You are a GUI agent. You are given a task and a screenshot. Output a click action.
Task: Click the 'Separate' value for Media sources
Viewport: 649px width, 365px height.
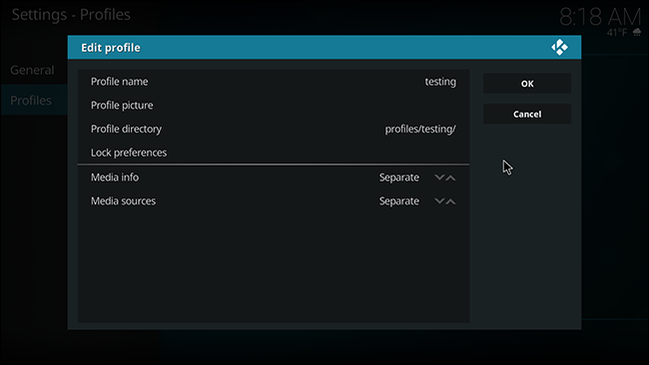399,201
